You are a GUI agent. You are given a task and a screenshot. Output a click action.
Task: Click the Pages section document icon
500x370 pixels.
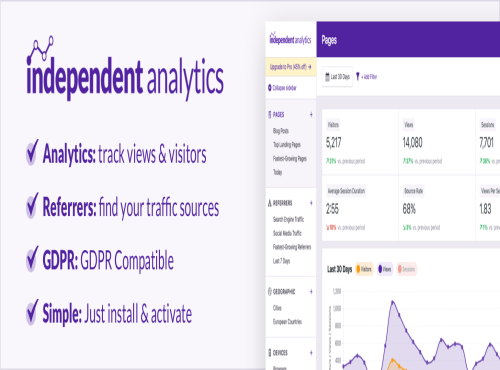[x=270, y=115]
